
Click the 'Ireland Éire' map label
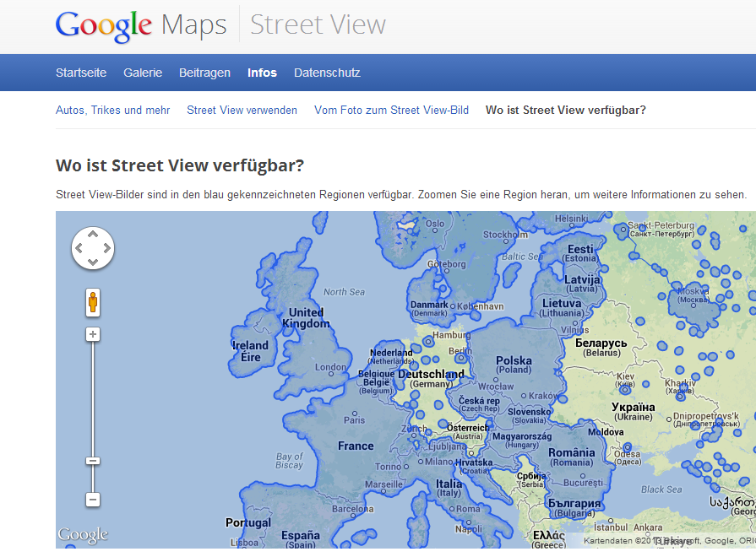click(250, 351)
